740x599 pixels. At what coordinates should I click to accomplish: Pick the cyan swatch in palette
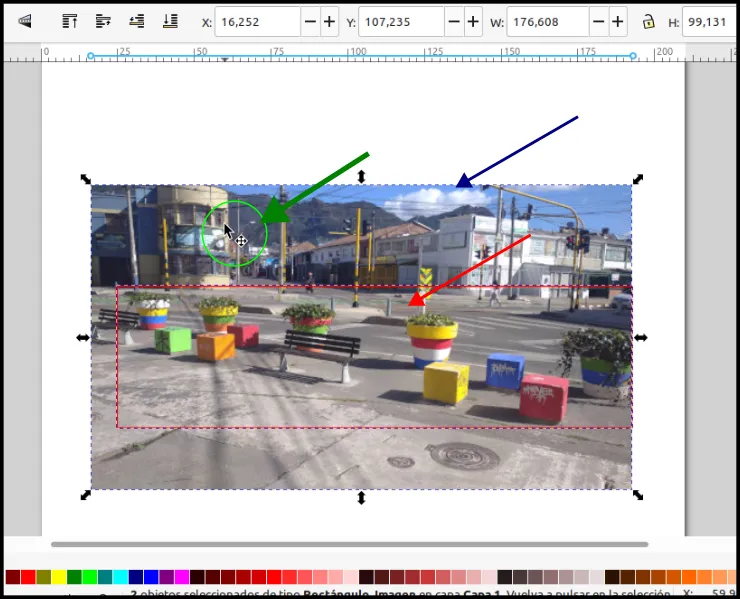click(x=120, y=577)
